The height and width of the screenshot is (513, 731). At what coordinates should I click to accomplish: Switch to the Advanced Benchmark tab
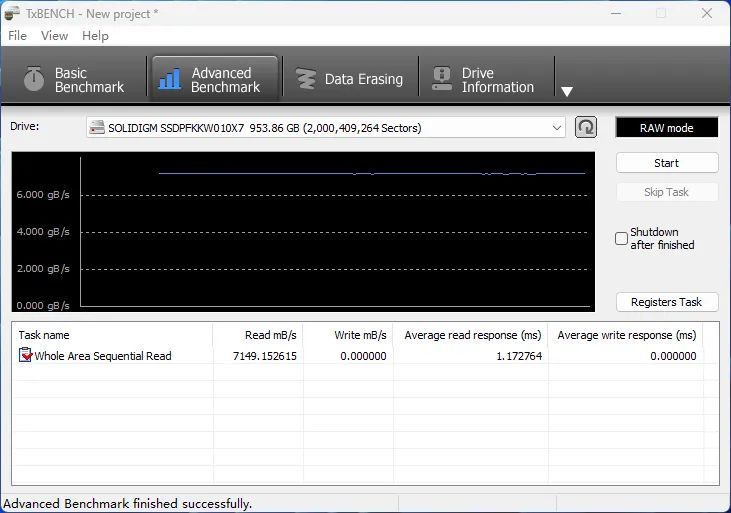pos(215,79)
